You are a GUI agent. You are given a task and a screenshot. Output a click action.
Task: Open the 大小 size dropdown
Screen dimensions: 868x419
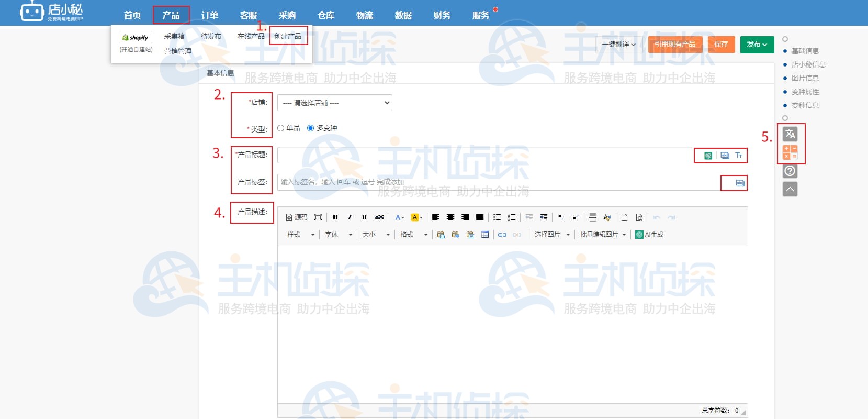point(376,235)
